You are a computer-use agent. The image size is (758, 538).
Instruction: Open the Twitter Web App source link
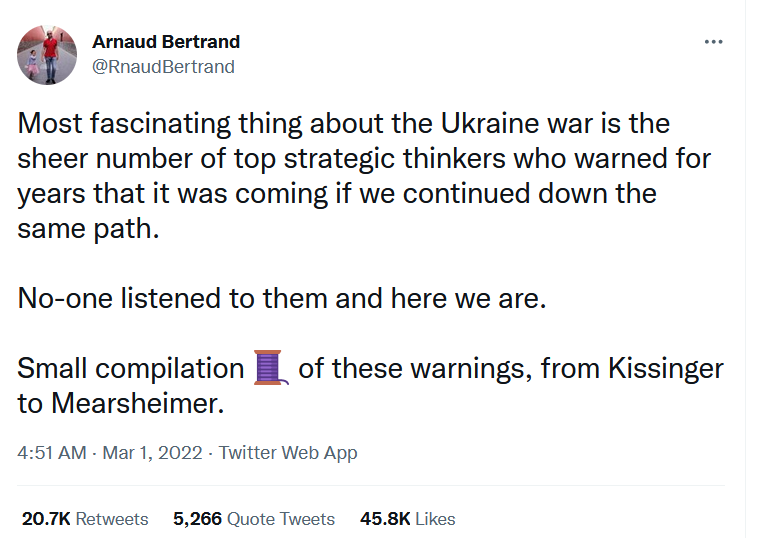(x=288, y=453)
